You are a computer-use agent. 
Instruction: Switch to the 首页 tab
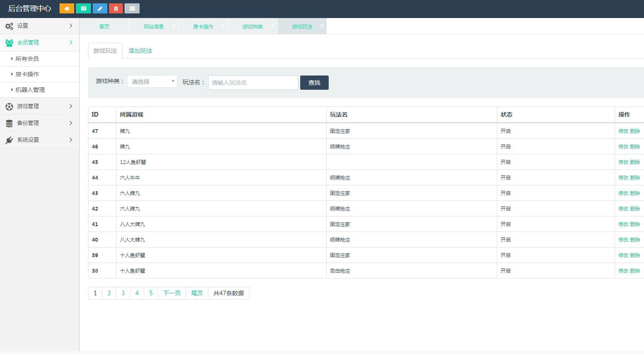coord(104,26)
